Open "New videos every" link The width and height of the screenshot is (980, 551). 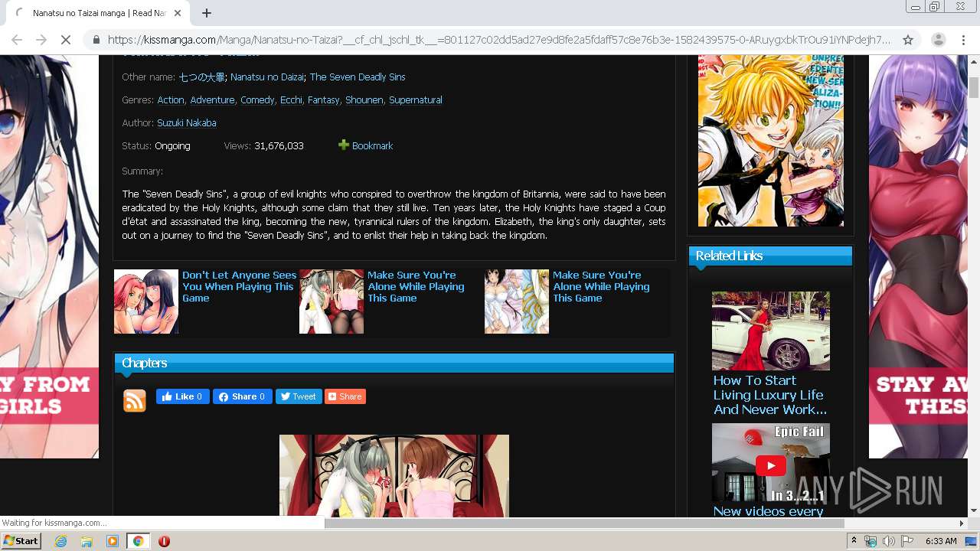[769, 511]
